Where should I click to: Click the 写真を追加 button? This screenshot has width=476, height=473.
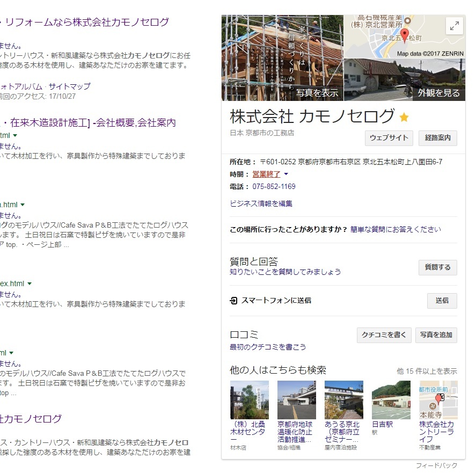click(436, 335)
